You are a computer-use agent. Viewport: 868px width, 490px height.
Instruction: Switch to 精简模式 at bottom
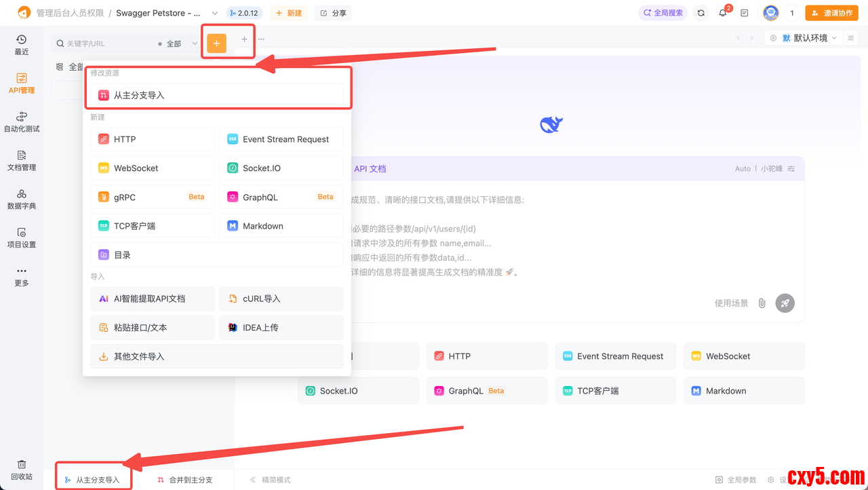click(271, 480)
